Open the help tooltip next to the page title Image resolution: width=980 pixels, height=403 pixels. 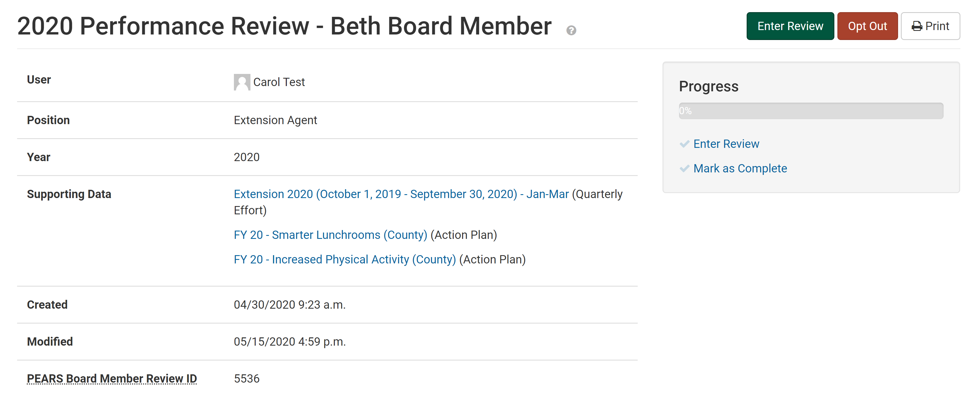571,30
